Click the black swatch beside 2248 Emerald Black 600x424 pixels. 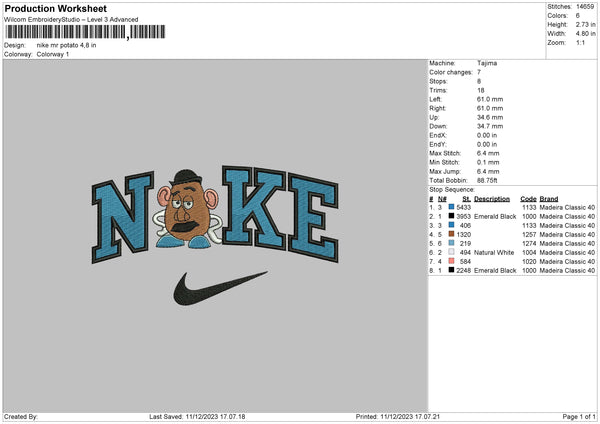tap(452, 270)
